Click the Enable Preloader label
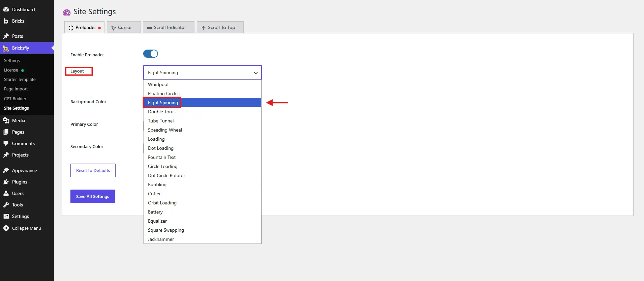 coord(87,55)
